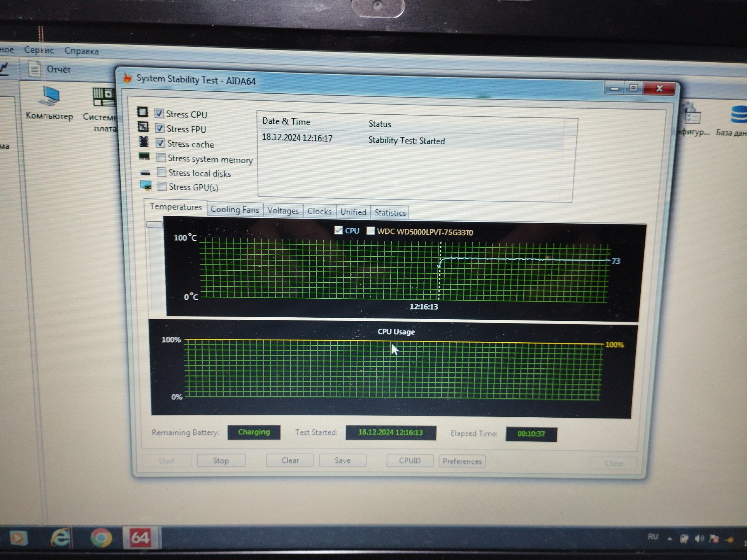Viewport: 747px width, 560px height.
Task: Click the 18.12.2024 12:16:17 log entry
Action: click(297, 138)
